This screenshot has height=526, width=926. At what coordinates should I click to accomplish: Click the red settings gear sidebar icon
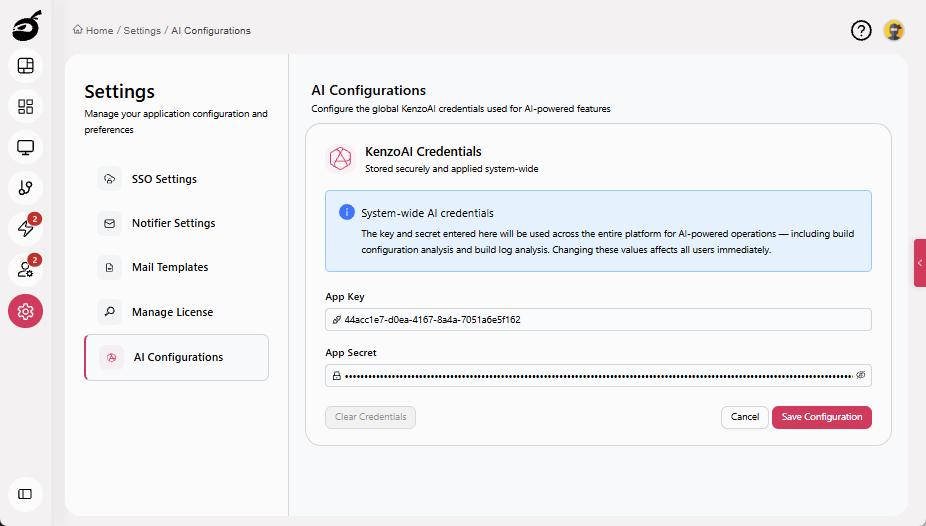click(25, 311)
